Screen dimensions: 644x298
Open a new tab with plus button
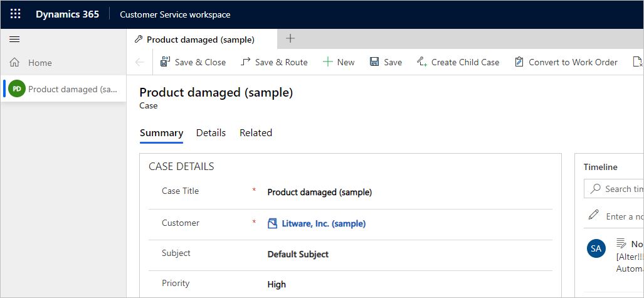point(290,39)
